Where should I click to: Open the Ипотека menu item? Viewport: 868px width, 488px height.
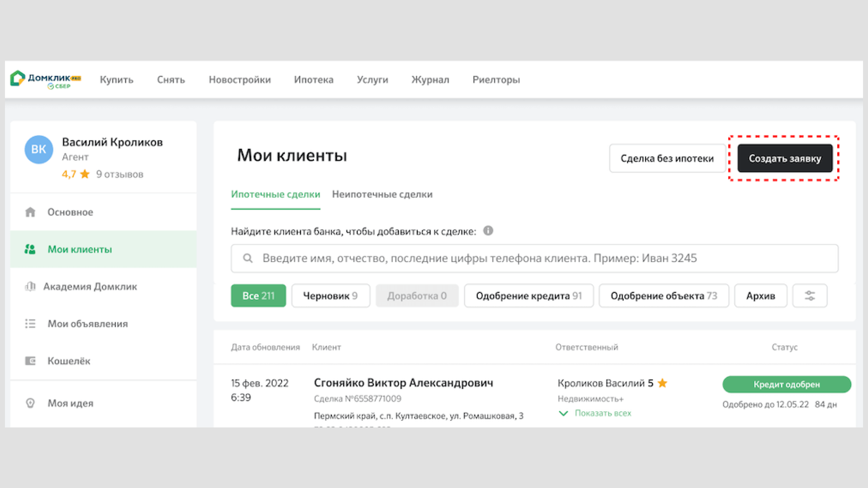pos(313,80)
